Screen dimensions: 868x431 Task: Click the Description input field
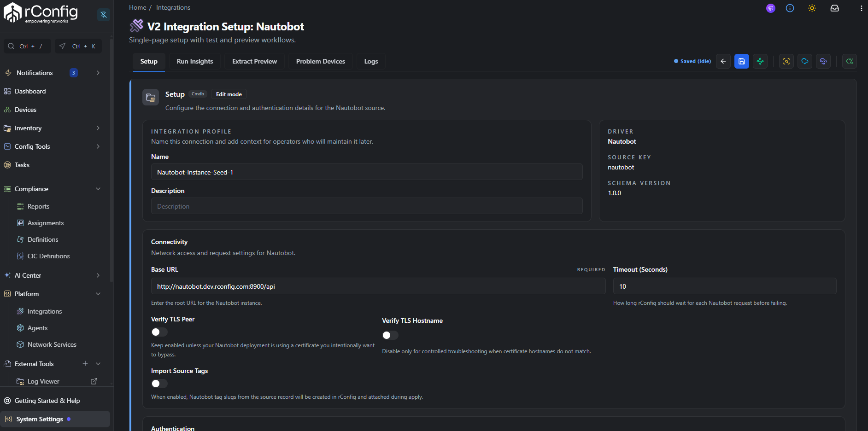click(x=367, y=206)
